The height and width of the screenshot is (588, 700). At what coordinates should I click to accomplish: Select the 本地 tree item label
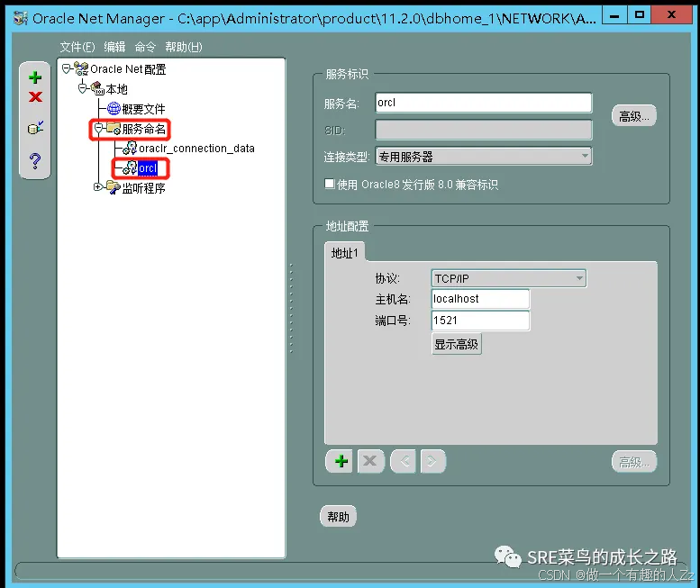pyautogui.click(x=116, y=89)
